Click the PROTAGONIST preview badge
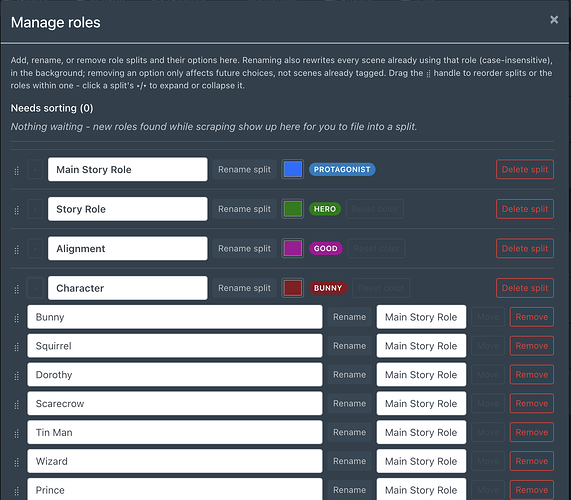The width and height of the screenshot is (571, 500). (342, 169)
